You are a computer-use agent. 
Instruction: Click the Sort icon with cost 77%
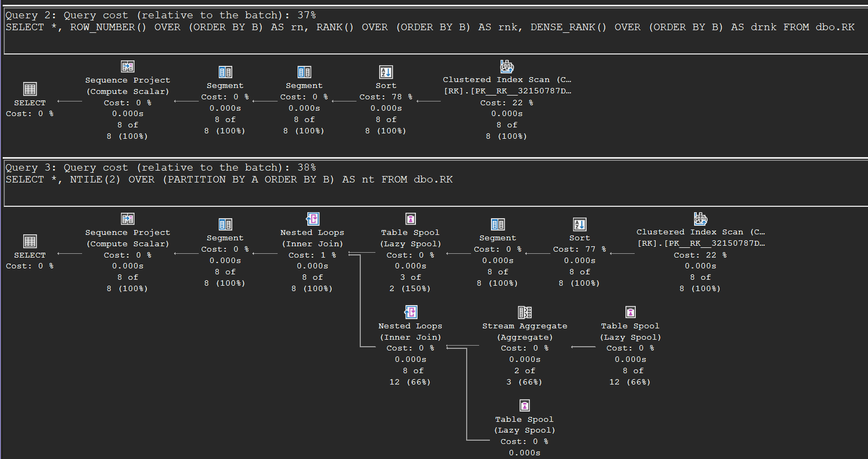(x=579, y=225)
